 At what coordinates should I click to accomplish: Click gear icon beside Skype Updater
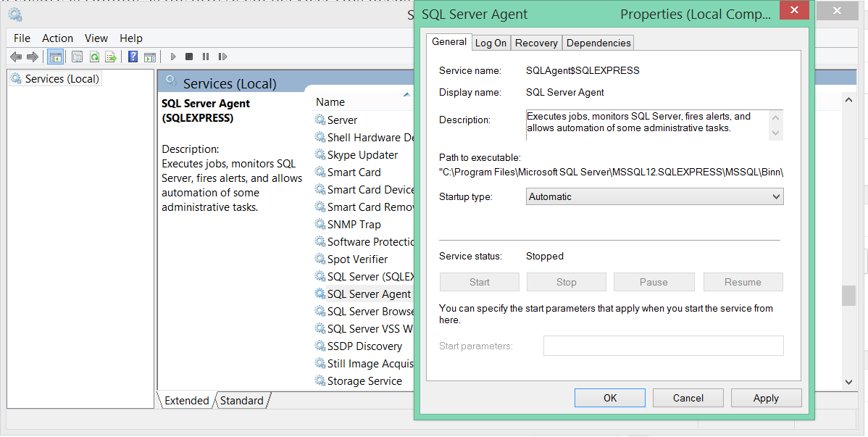(x=320, y=154)
